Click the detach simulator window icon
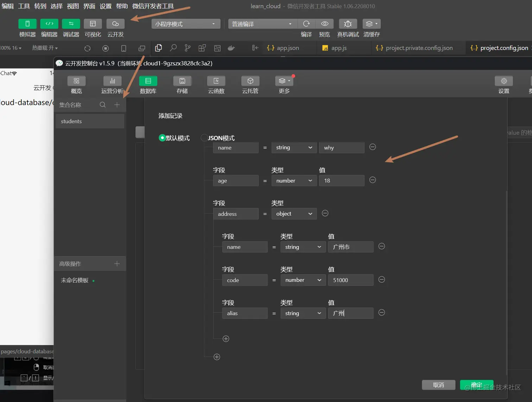The image size is (532, 402). point(142,48)
